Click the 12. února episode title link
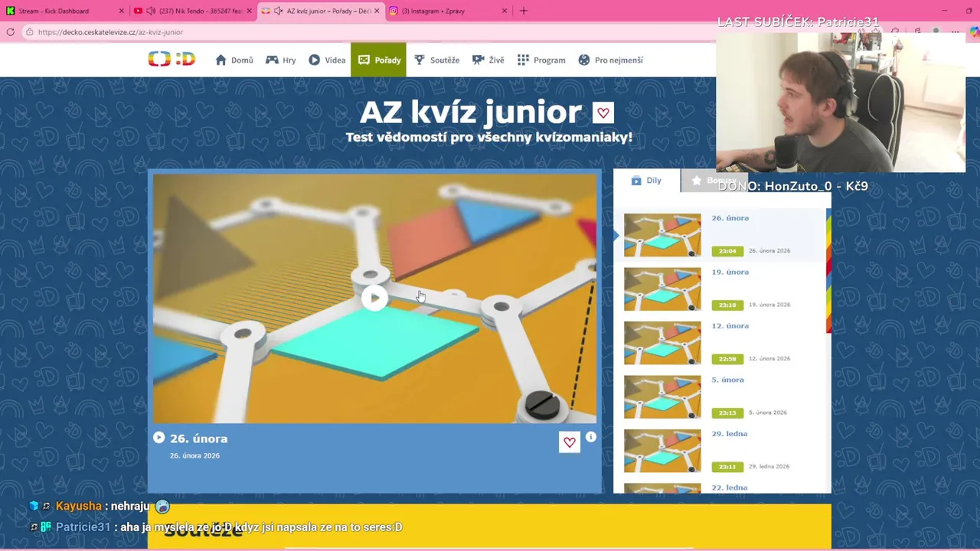Viewport: 980px width, 551px height. (730, 326)
